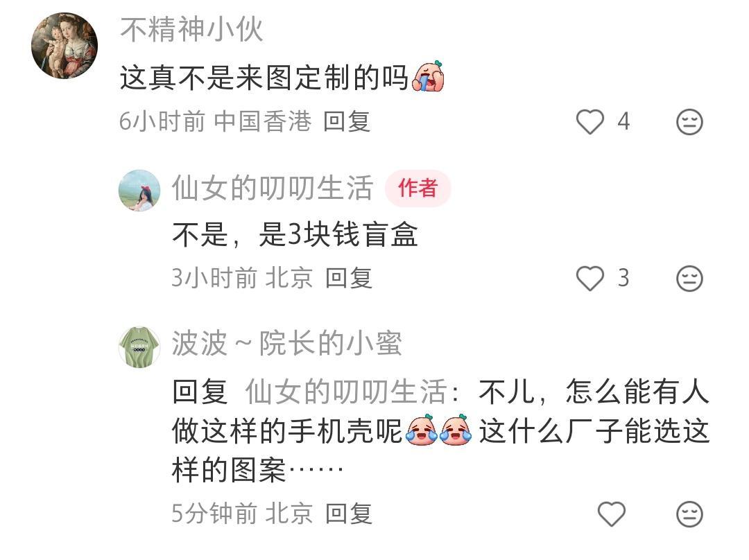Open green T-shirt avatar of 波波
The image size is (749, 560).
click(139, 347)
